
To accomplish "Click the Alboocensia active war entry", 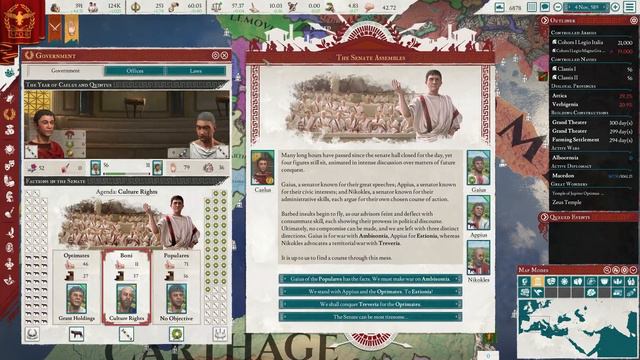I will (592, 157).
